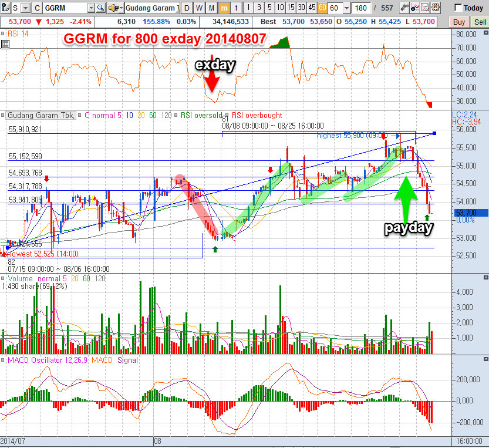Click the Best bid 53,700 value
This screenshot has width=489, height=448.
tap(293, 22)
